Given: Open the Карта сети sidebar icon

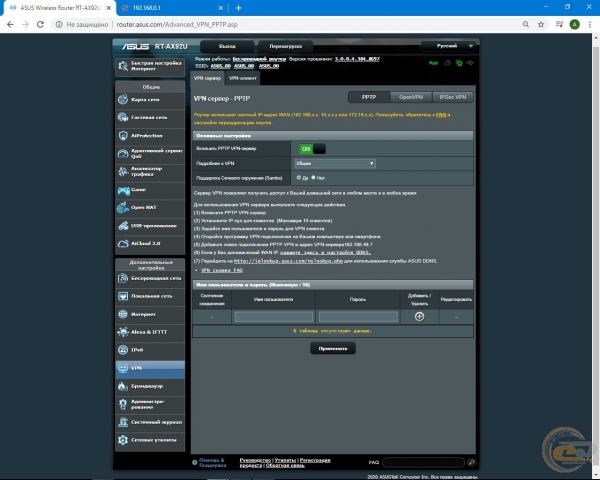Looking at the screenshot, I should pyautogui.click(x=122, y=99).
